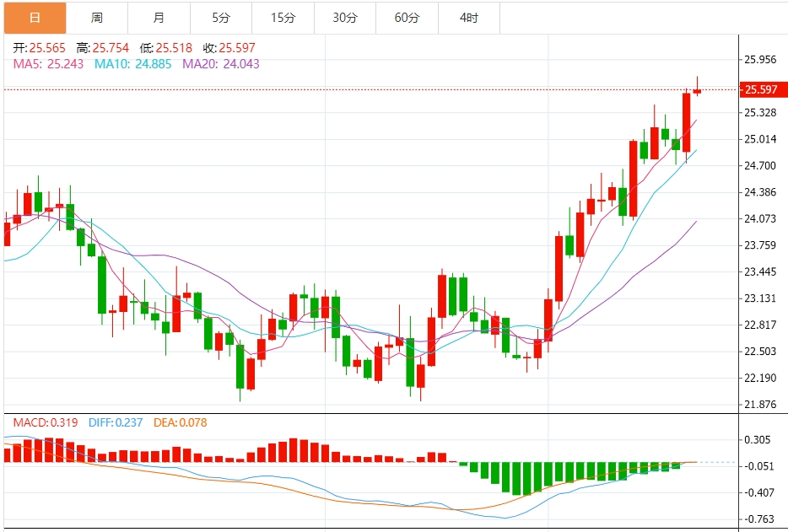
Task: Click the 25.956 price axis label
Action: [x=760, y=59]
